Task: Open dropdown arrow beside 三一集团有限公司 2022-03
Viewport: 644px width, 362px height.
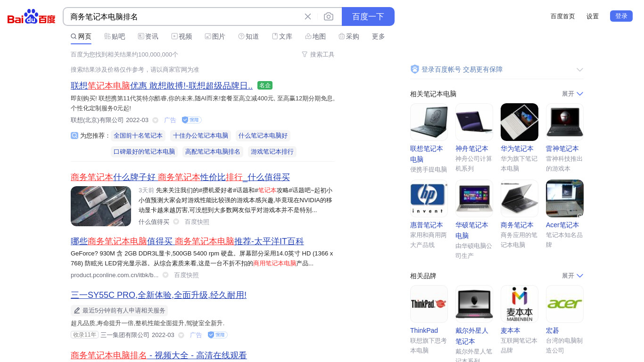Action: tap(181, 335)
